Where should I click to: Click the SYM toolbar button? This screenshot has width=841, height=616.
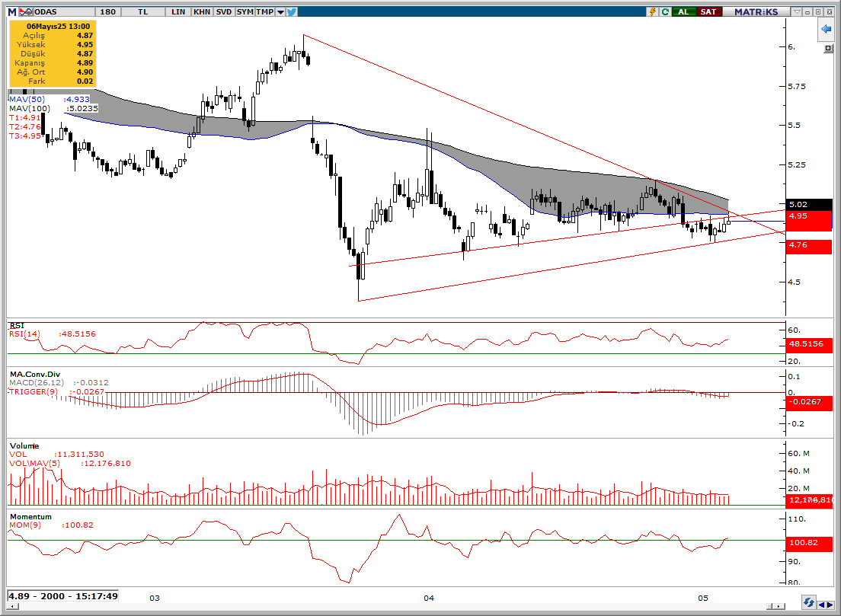(x=245, y=11)
